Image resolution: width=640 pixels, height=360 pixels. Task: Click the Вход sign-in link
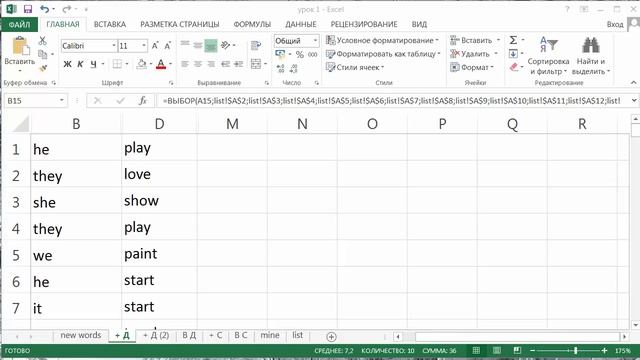pyautogui.click(x=615, y=24)
